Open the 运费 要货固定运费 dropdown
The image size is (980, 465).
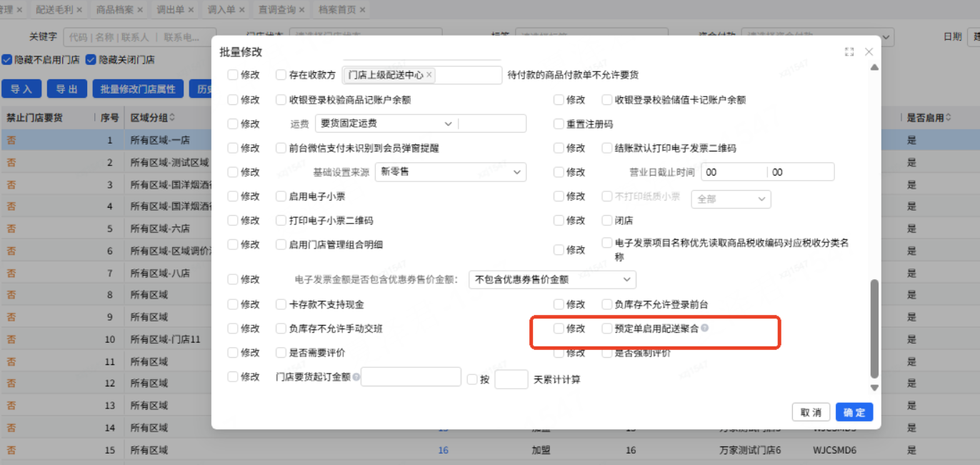[x=386, y=124]
